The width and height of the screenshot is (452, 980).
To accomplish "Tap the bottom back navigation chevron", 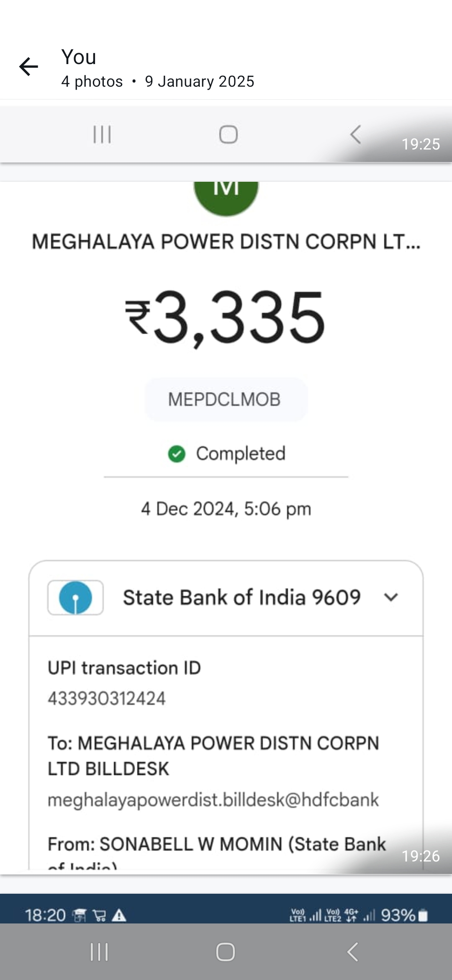I will (x=353, y=952).
